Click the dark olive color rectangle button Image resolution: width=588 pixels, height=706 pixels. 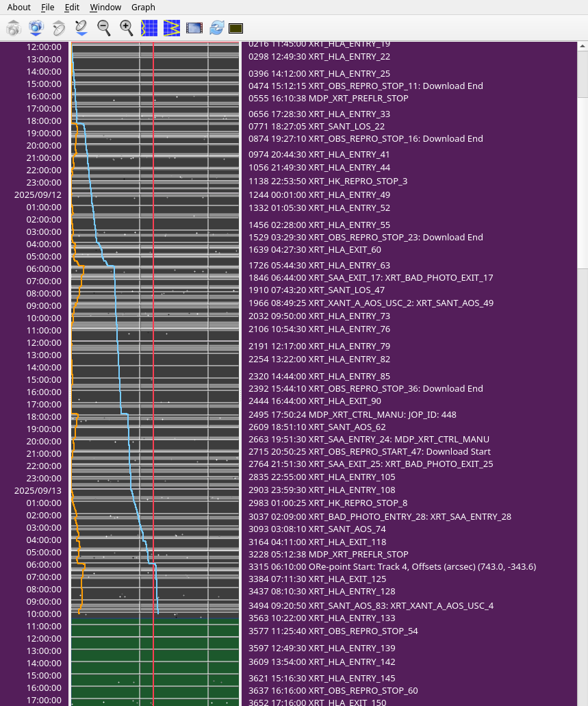(236, 28)
